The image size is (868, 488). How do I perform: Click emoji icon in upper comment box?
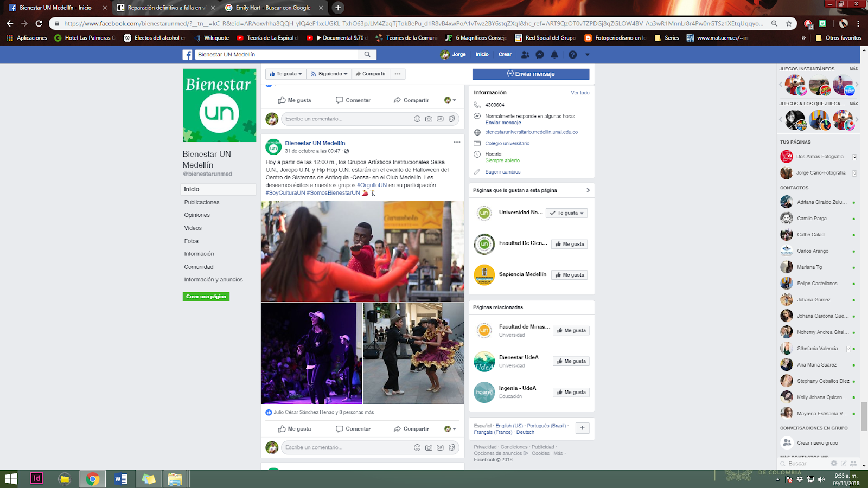[417, 119]
